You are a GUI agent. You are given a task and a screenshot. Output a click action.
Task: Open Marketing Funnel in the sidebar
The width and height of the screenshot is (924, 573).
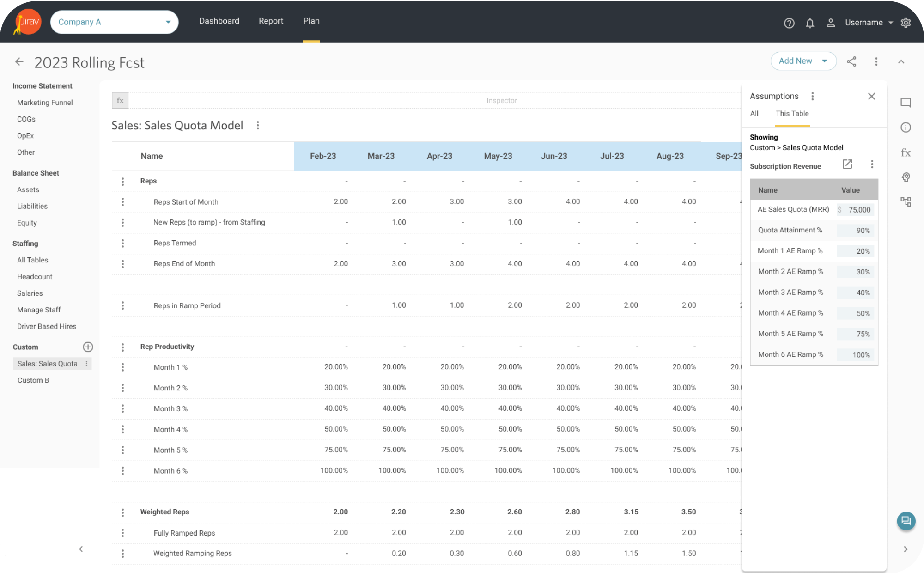coord(45,103)
